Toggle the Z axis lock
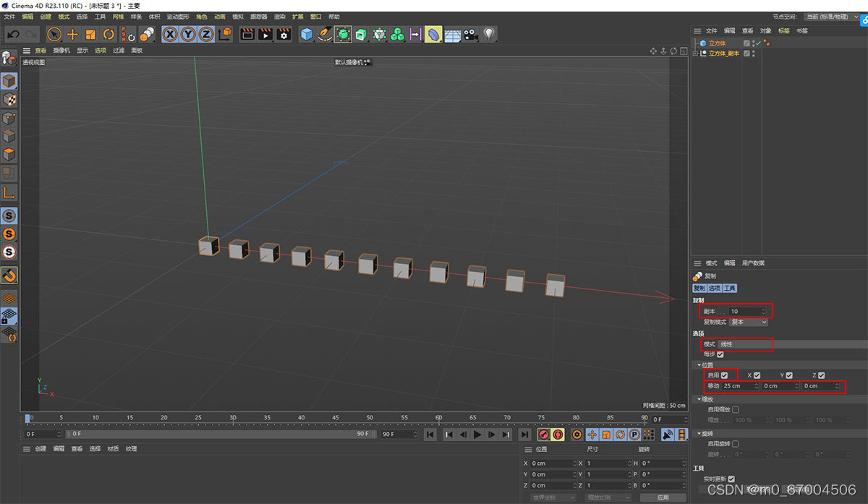868x504 pixels. (206, 34)
